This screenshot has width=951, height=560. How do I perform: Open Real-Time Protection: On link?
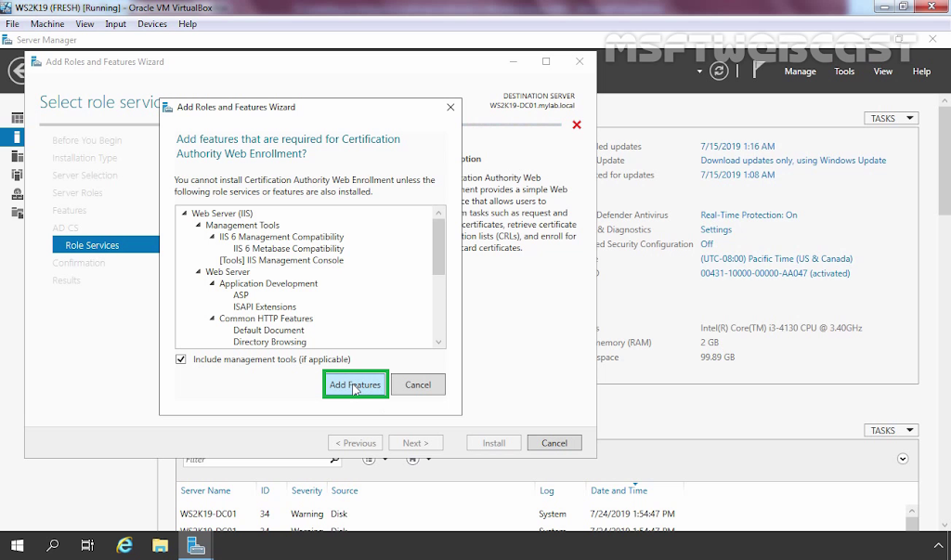pyautogui.click(x=749, y=215)
